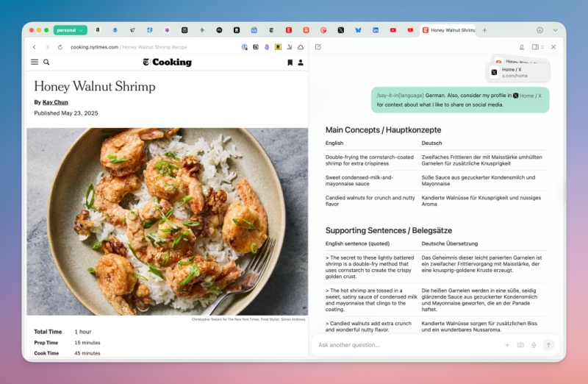This screenshot has width=588, height=384.
Task: Save recipe with bookmark icon
Action: pos(290,63)
